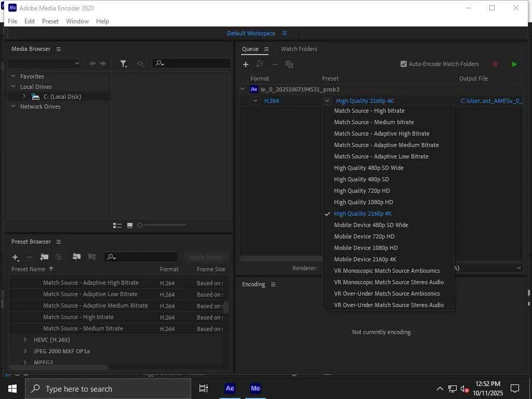Open the Encoding panel menu

(x=273, y=285)
